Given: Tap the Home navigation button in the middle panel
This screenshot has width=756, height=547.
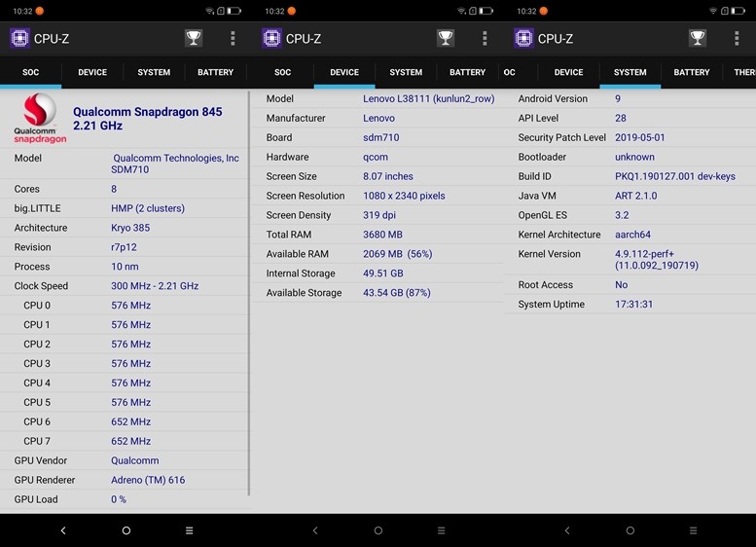Looking at the screenshot, I should [x=378, y=530].
